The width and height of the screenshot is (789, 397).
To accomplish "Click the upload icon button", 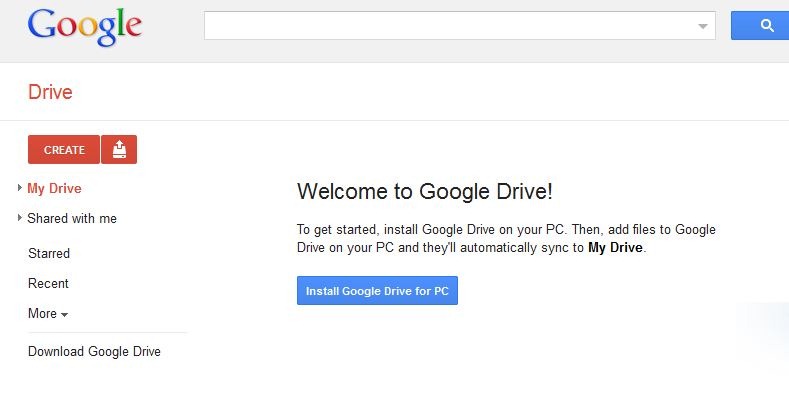I will [119, 149].
